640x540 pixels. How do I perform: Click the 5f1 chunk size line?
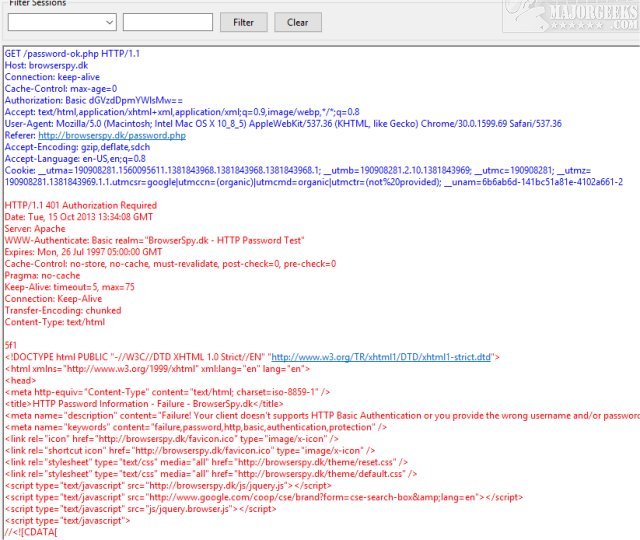point(11,346)
